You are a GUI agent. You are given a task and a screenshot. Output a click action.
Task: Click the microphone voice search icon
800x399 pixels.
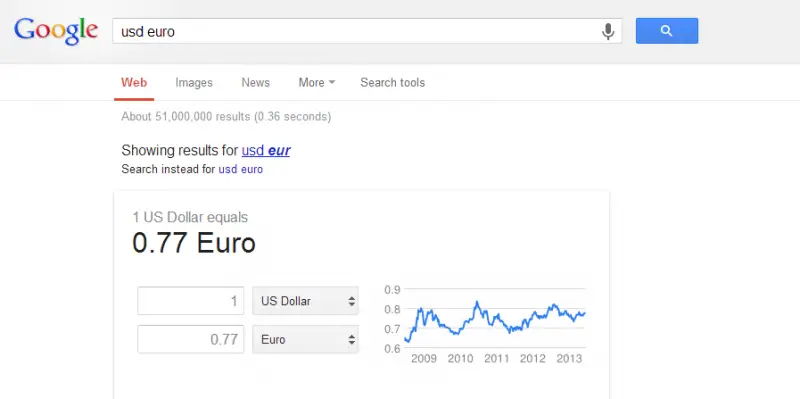tap(607, 32)
